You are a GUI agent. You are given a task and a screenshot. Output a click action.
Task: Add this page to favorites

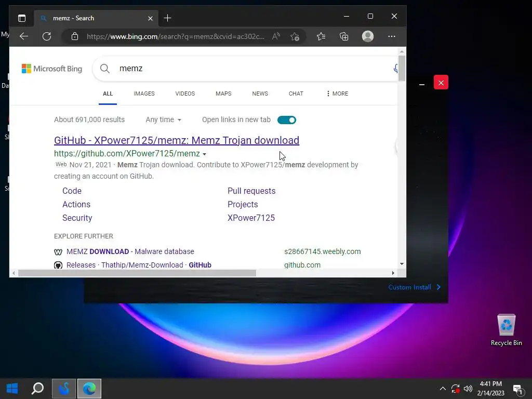coord(295,36)
